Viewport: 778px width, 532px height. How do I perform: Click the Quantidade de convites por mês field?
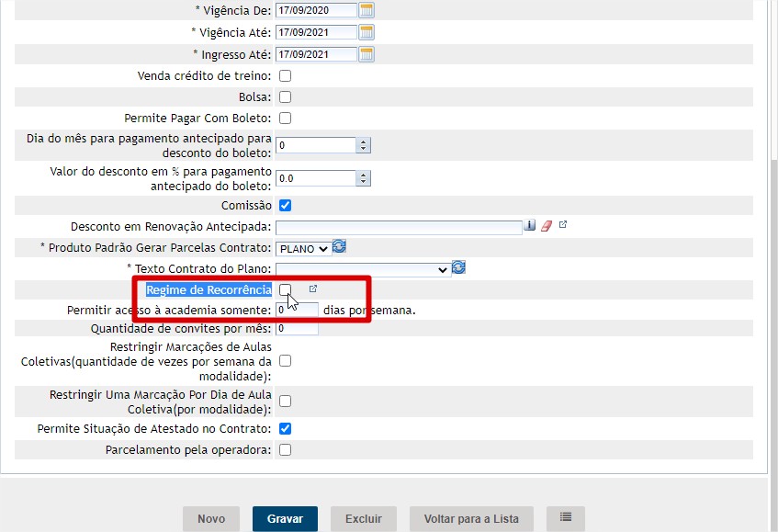[x=296, y=329]
